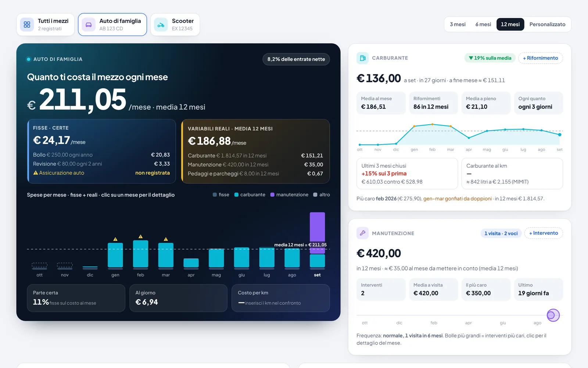Screen dimensions: 588x368
Task: Click the 8,2% delle entrate nette pill
Action: pos(296,59)
